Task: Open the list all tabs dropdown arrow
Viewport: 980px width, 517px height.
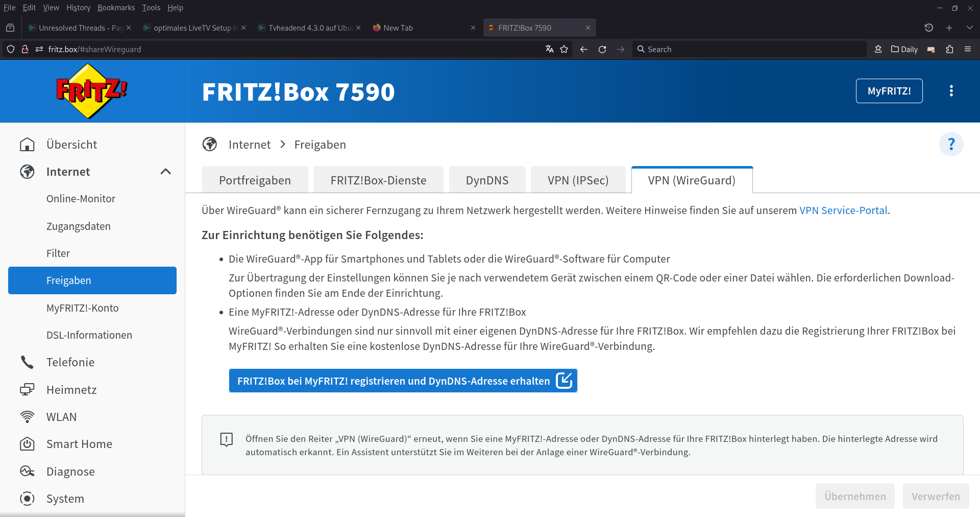Action: point(970,28)
